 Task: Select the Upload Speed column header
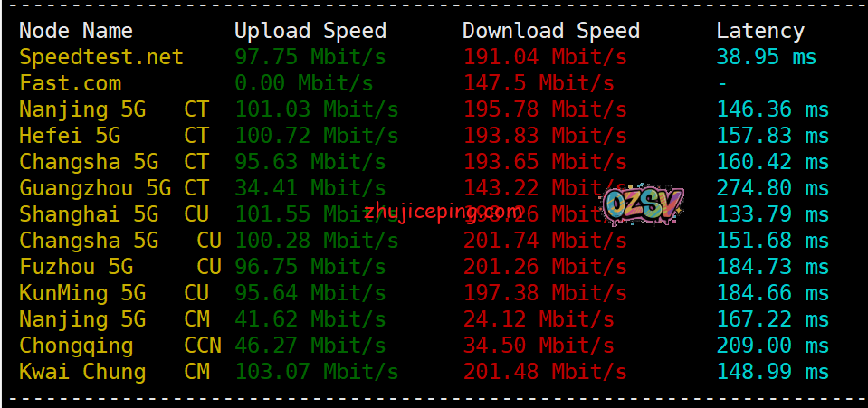[x=310, y=31]
